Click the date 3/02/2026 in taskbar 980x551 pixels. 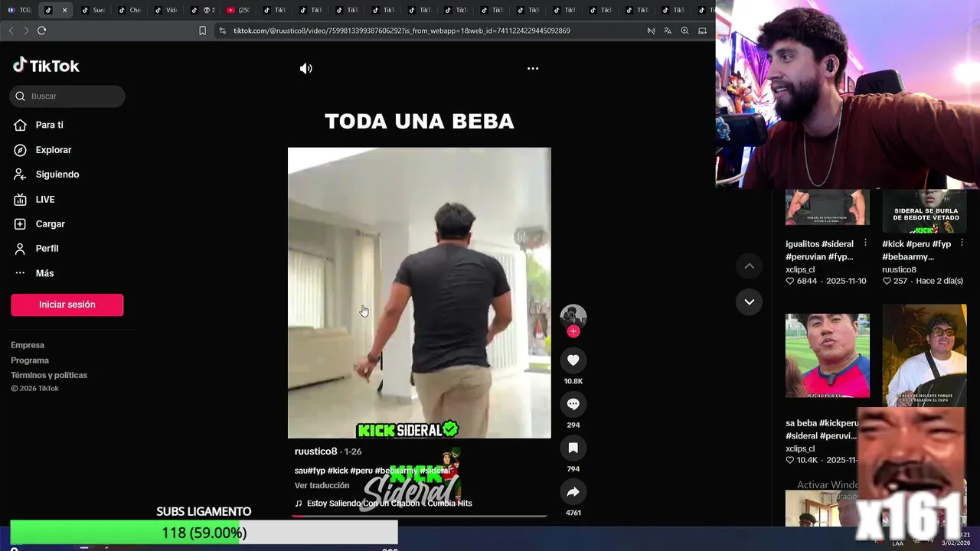(955, 543)
